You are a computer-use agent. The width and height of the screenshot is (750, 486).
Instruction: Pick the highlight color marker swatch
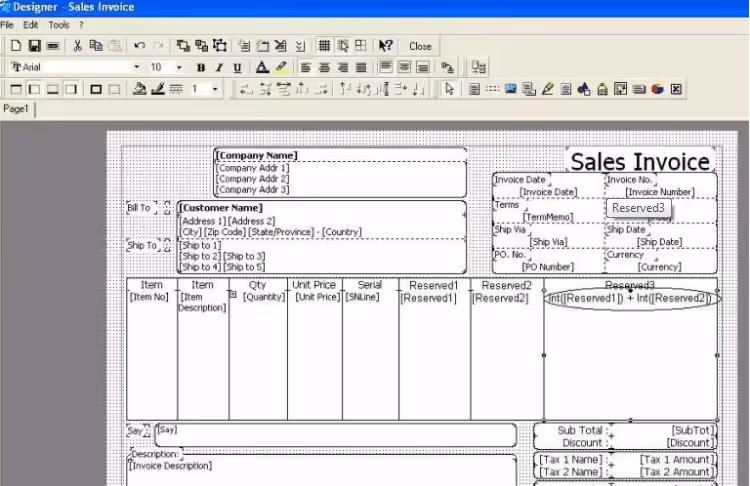click(281, 67)
